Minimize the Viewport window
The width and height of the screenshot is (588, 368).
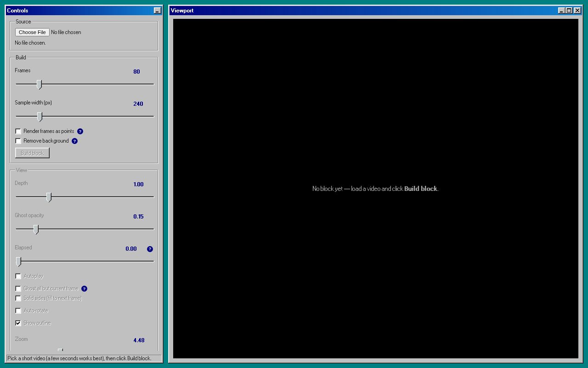[561, 11]
